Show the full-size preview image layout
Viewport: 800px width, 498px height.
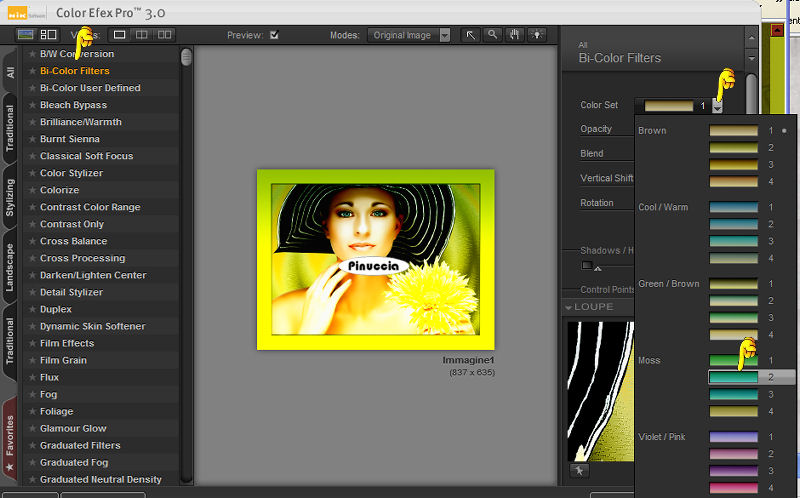(x=26, y=34)
